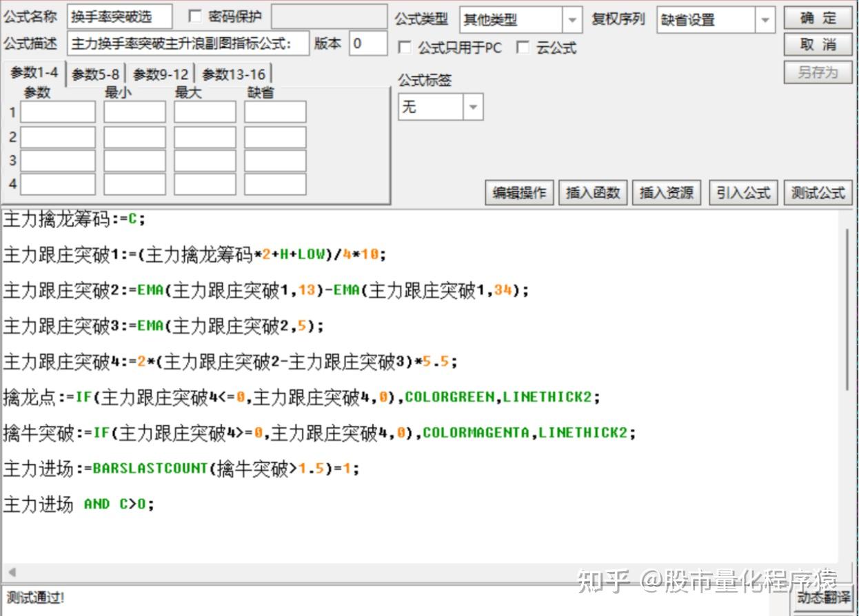
Task: Check the 云公式 option
Action: (523, 48)
